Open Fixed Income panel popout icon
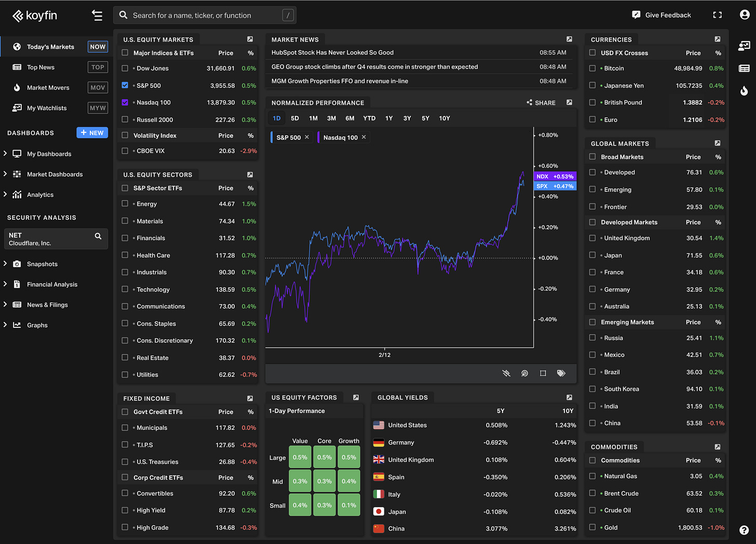756x544 pixels. [x=250, y=399]
